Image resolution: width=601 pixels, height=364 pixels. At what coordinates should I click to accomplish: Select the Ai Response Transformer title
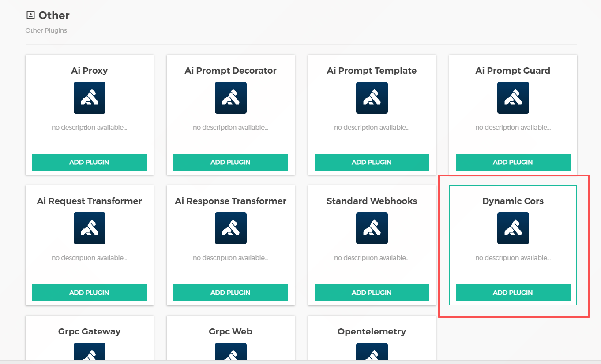231,201
